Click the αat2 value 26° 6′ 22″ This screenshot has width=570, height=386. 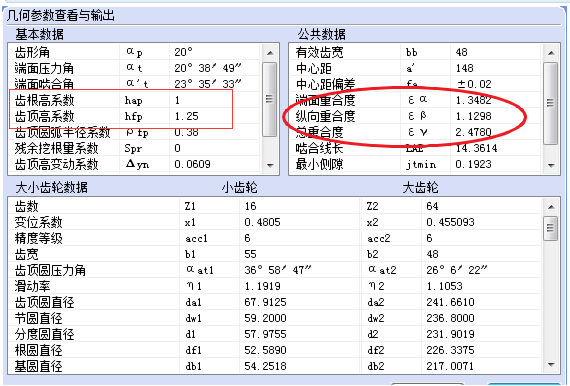tap(457, 270)
